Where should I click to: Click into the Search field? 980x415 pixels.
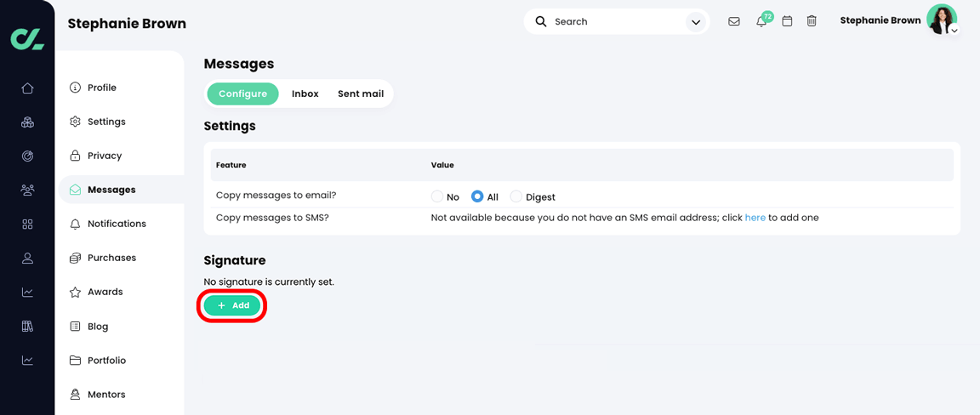tap(617, 21)
